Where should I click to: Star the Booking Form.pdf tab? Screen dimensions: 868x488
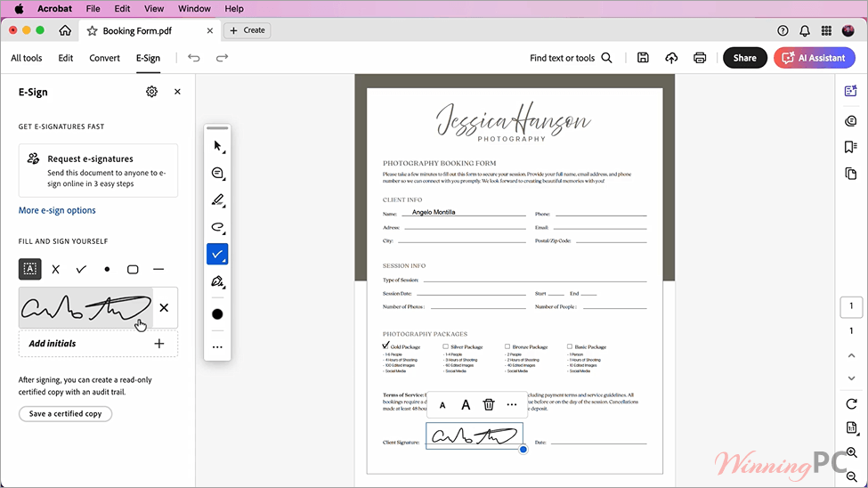coord(92,30)
